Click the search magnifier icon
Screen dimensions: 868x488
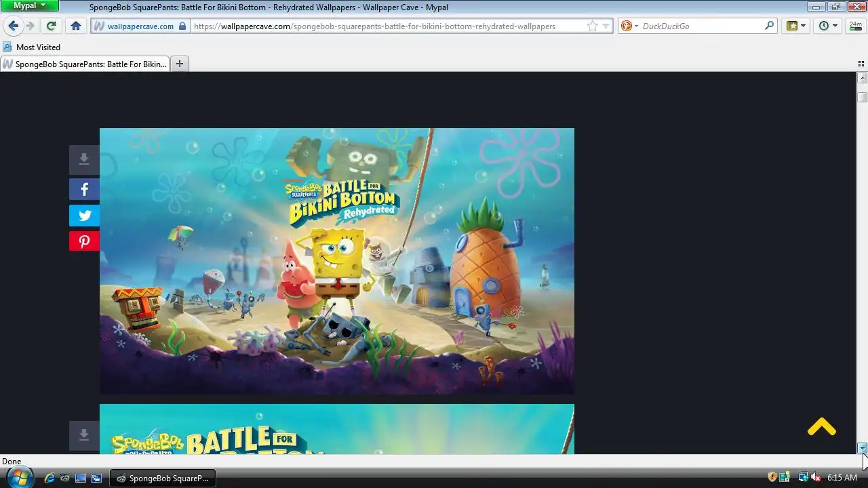(769, 26)
